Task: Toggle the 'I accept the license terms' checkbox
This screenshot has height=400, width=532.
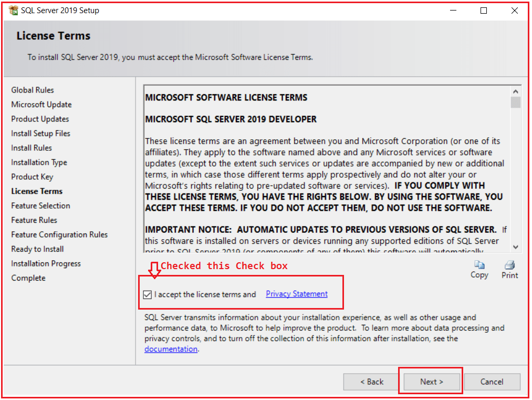Action: [x=147, y=294]
